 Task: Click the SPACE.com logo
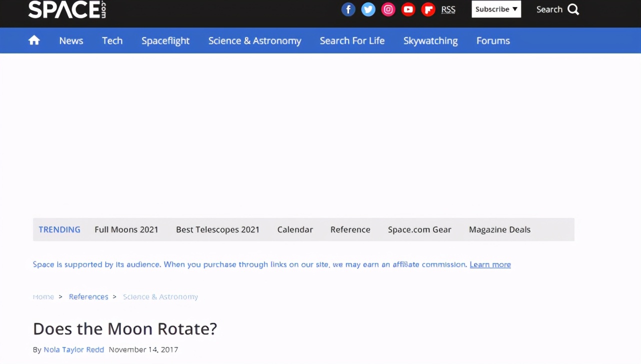point(67,9)
